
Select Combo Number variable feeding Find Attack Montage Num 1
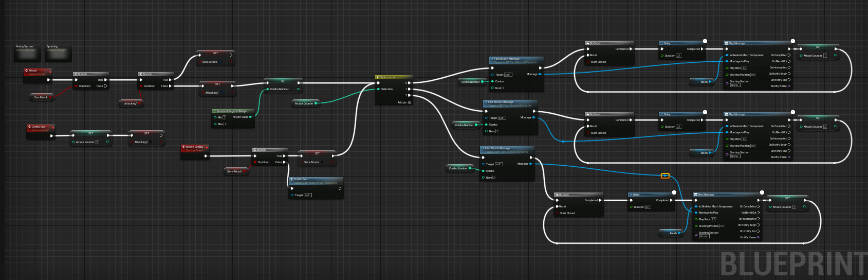[x=472, y=81]
